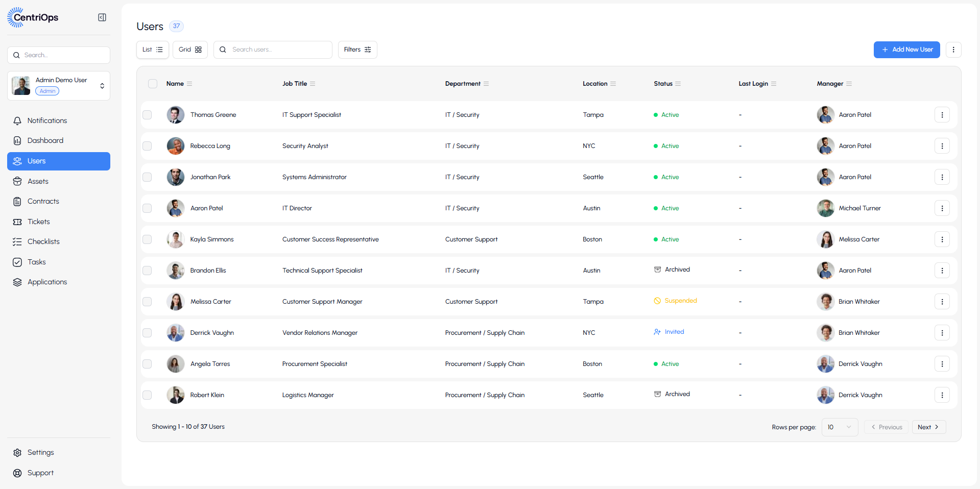Click the Invited status icon for Derrick Vaughn
Screen dimensions: 980x489
(x=658, y=332)
